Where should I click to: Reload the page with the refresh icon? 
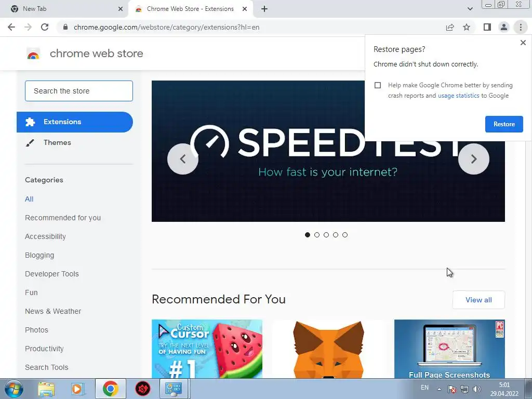(x=45, y=27)
